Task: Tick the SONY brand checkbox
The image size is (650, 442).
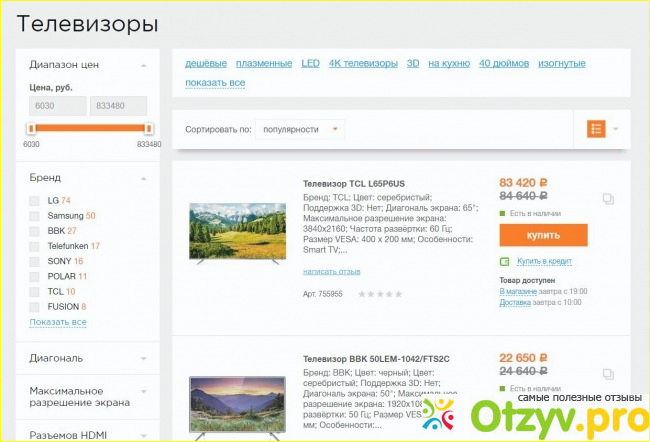Action: coord(37,260)
